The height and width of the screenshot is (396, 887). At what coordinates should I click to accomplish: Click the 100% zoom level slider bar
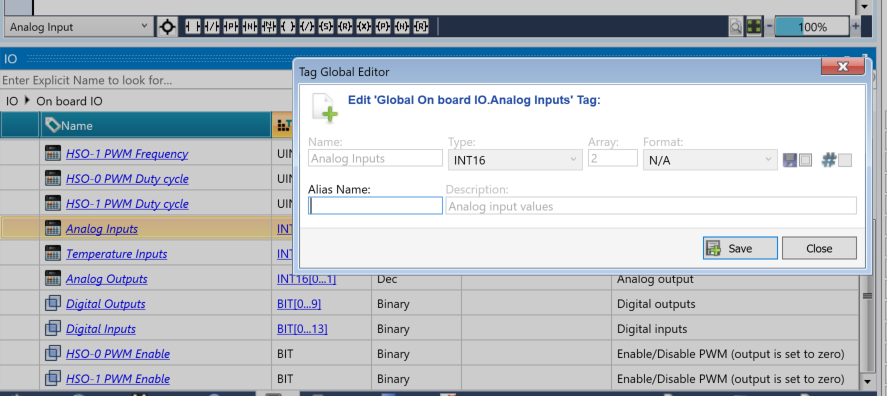point(812,27)
